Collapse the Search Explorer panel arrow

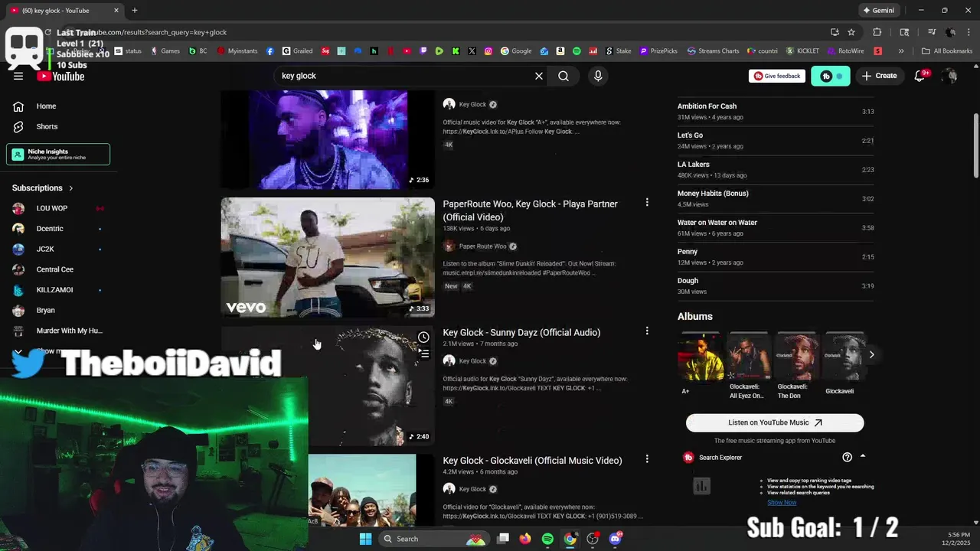[863, 457]
